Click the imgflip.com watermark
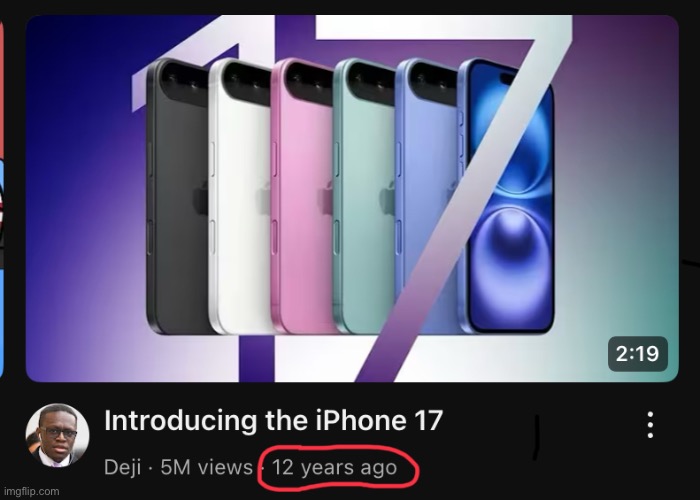700x500 pixels. coord(30,491)
